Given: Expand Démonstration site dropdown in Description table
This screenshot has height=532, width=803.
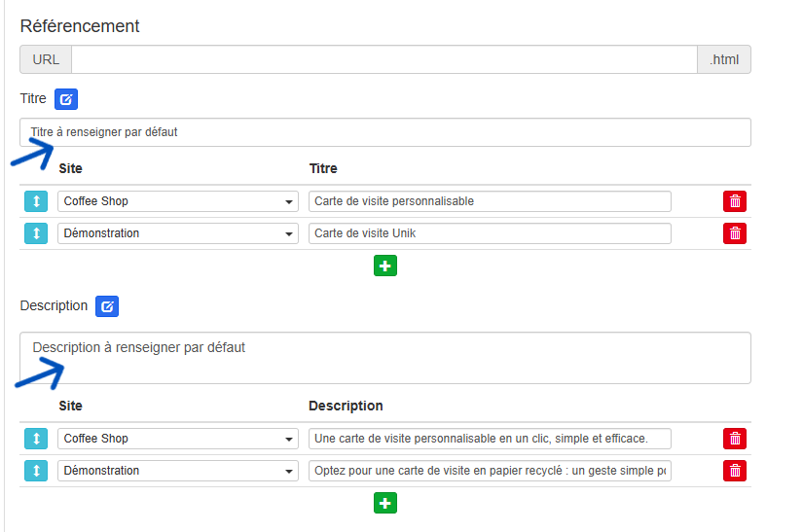Looking at the screenshot, I should (177, 471).
